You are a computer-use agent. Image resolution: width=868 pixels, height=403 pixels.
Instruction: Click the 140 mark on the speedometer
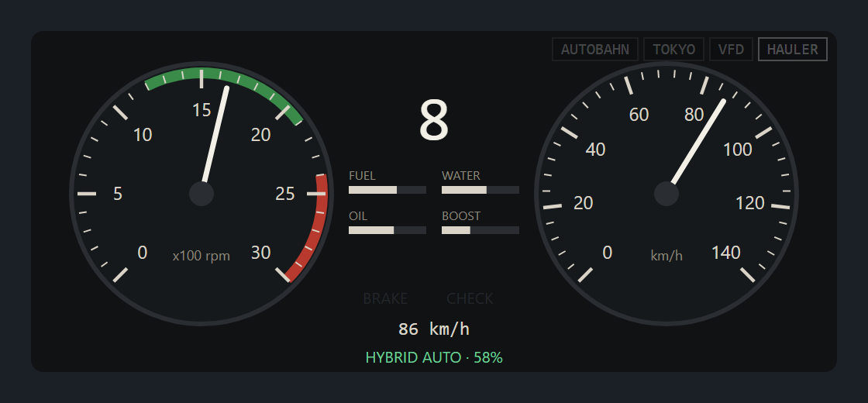726,253
